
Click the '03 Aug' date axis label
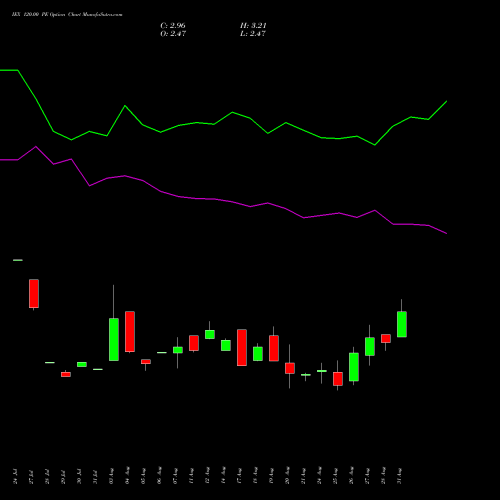pos(111,476)
